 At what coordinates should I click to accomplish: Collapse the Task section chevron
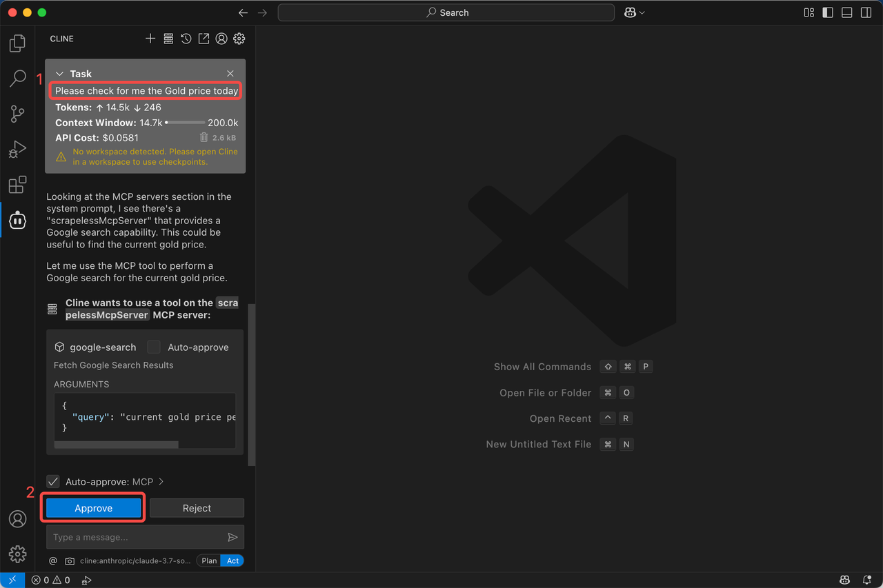pos(60,74)
